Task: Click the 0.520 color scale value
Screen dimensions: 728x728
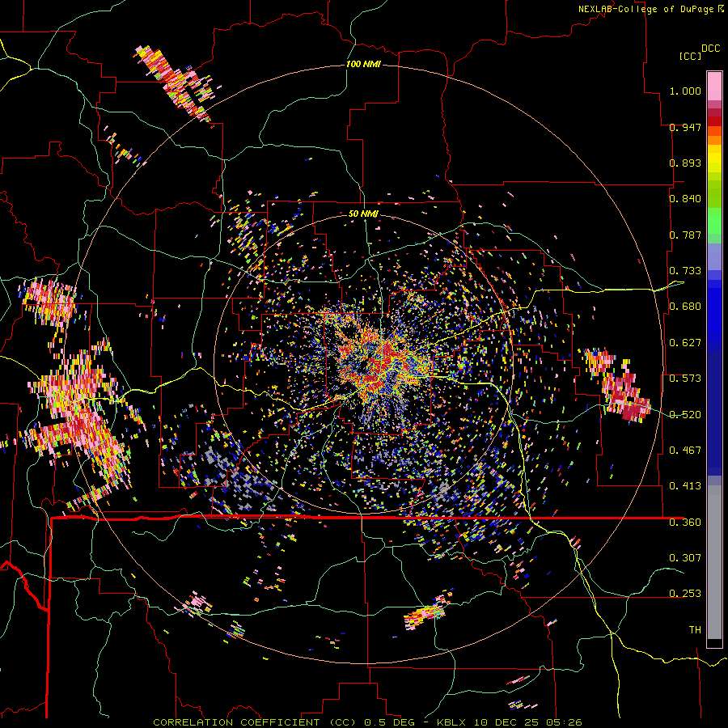Action: coord(685,415)
